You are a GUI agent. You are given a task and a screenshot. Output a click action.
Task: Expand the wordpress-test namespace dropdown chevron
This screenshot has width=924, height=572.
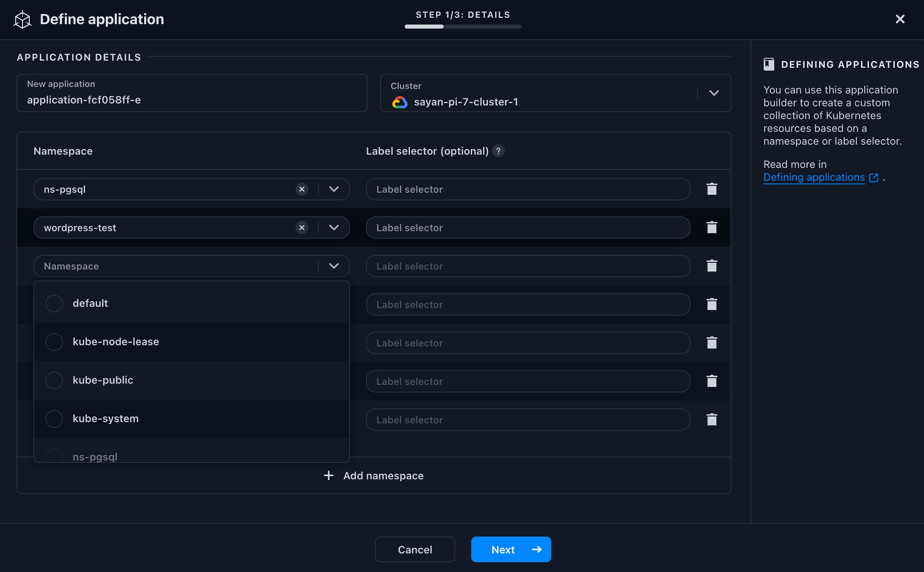tap(334, 228)
